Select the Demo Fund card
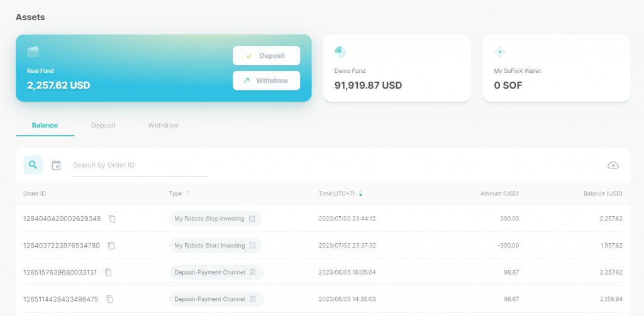 (x=397, y=68)
